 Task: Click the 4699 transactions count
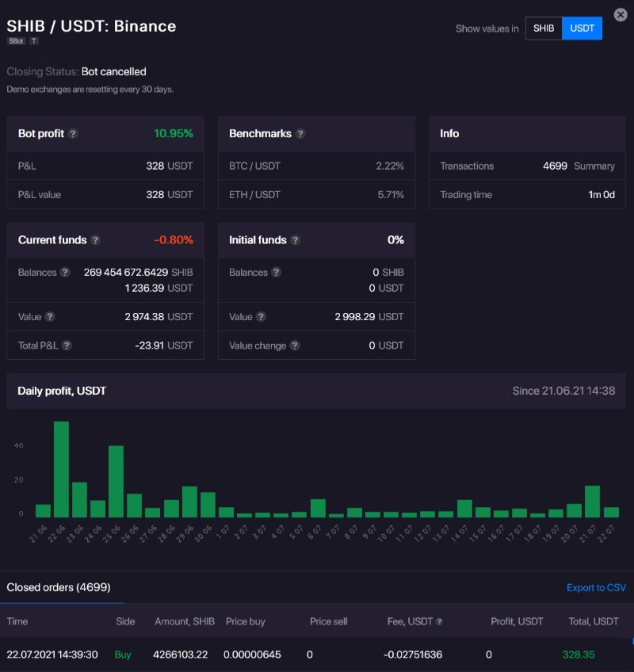coord(555,166)
